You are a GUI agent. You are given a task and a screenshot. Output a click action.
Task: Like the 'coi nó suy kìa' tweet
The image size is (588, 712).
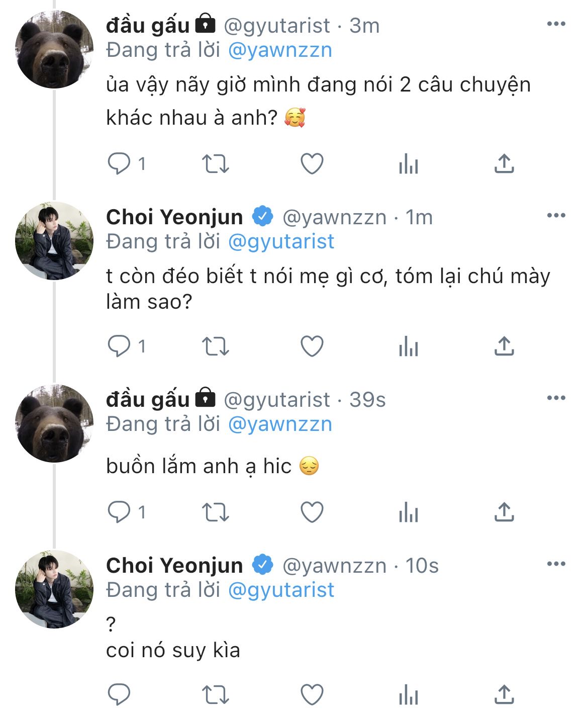(x=312, y=695)
